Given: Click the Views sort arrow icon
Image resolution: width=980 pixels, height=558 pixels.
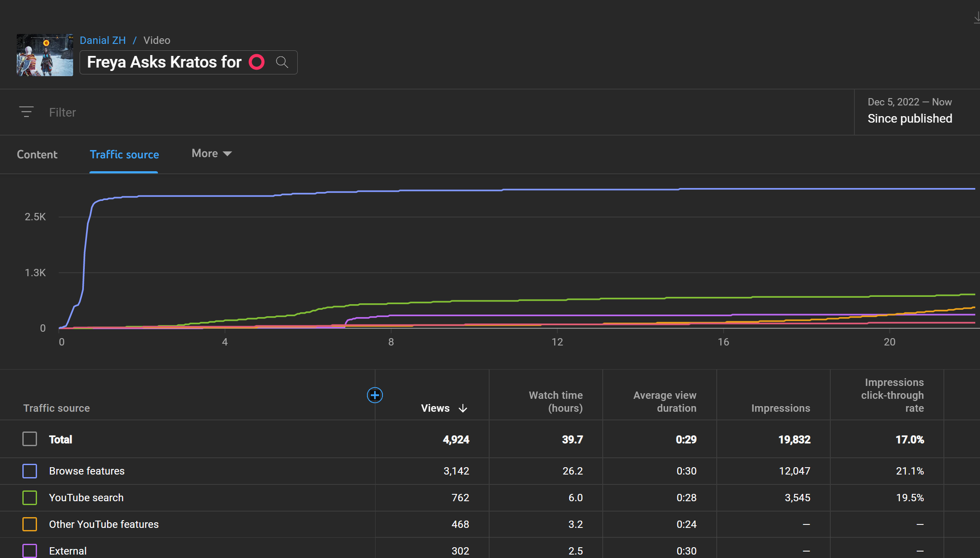Looking at the screenshot, I should tap(463, 408).
